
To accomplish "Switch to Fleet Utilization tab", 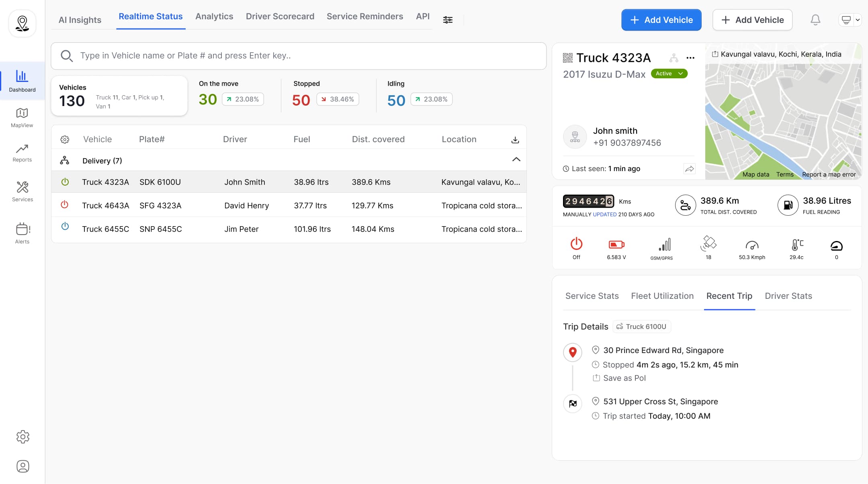I will [662, 296].
